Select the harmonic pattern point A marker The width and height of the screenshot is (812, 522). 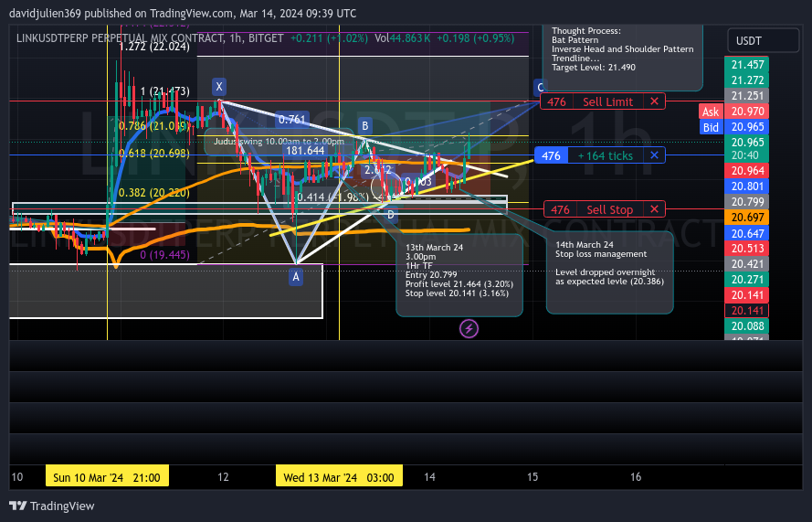(296, 277)
